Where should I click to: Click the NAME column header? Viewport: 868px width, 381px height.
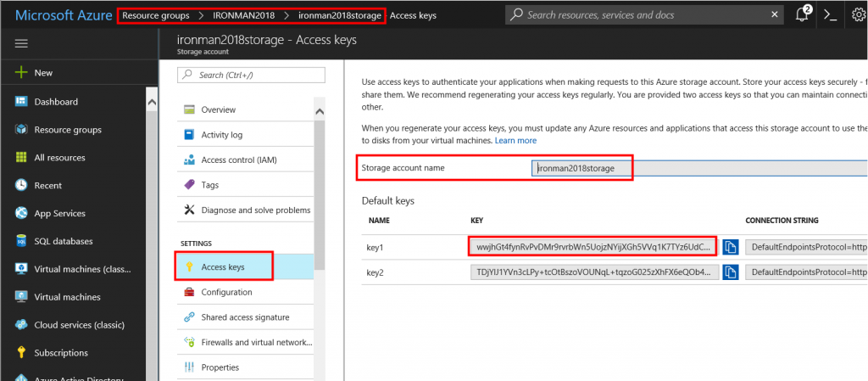[379, 221]
